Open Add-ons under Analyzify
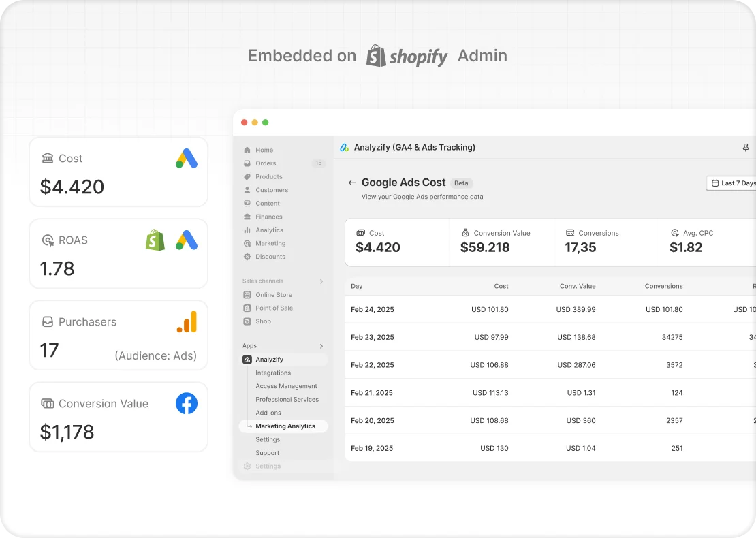Image resolution: width=756 pixels, height=538 pixels. click(268, 413)
